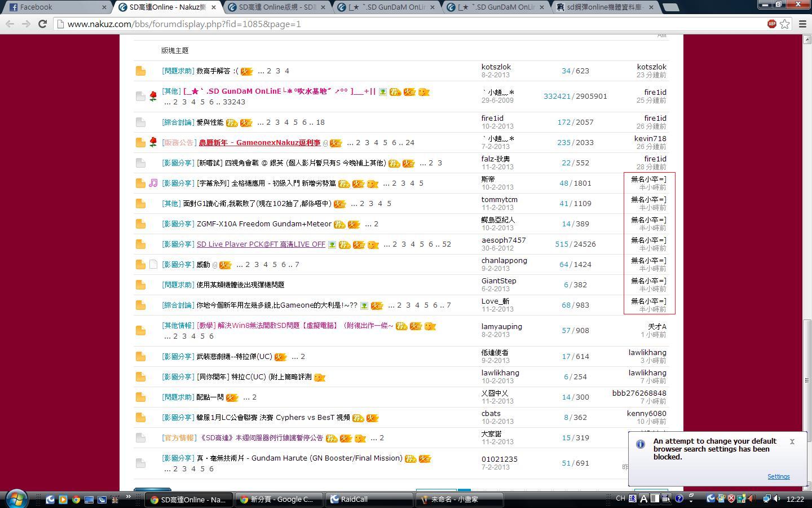Click the browser reload button
Viewport: 812px width, 508px height.
coord(42,24)
